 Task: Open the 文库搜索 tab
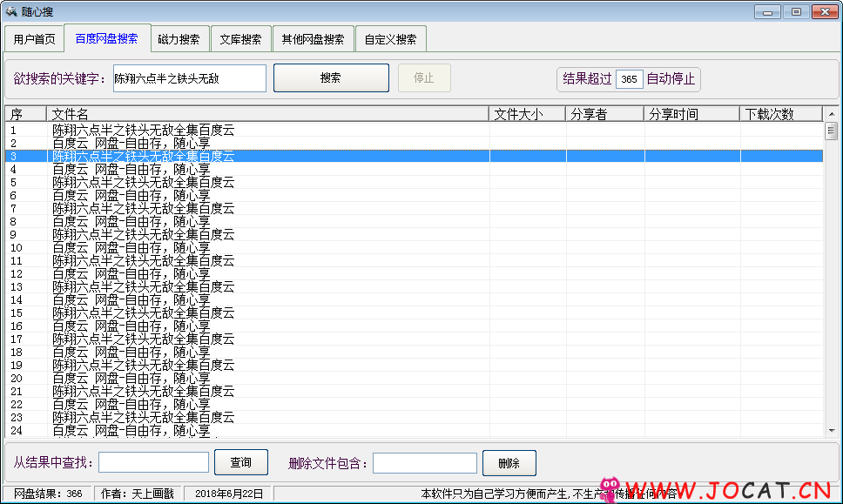point(240,39)
